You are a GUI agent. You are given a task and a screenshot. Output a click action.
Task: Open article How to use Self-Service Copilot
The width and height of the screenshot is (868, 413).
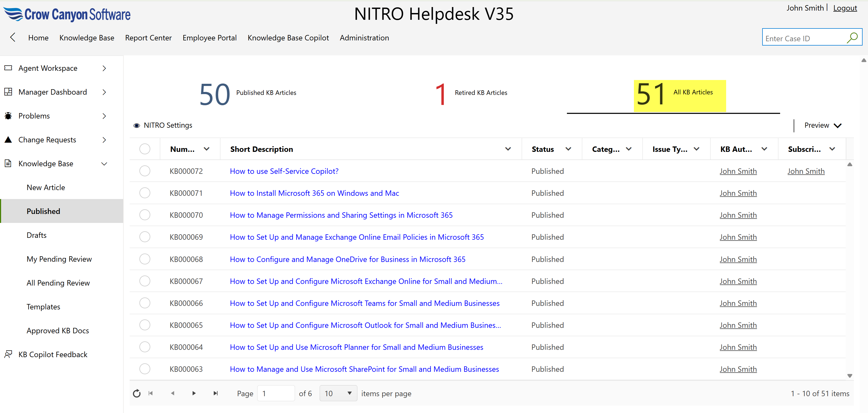click(284, 171)
